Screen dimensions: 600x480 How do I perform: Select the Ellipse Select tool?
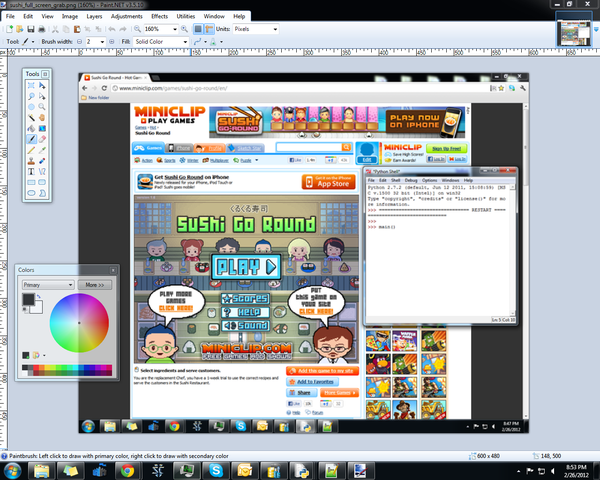point(31,107)
